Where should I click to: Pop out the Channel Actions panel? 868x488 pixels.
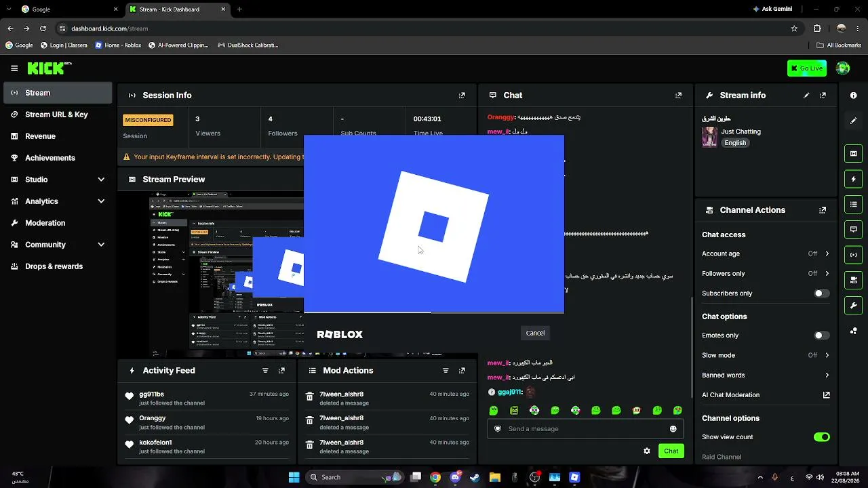pos(823,210)
